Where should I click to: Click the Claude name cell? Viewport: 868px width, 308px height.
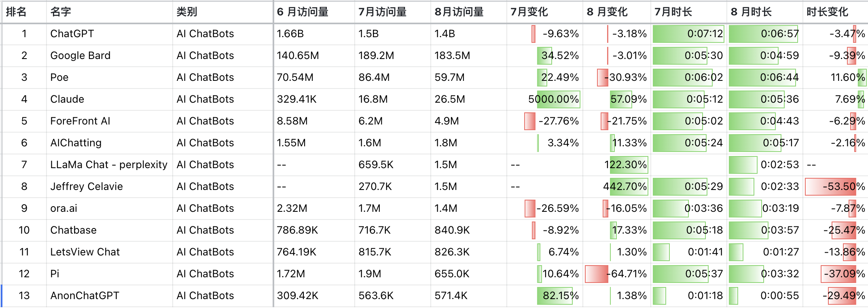point(110,99)
